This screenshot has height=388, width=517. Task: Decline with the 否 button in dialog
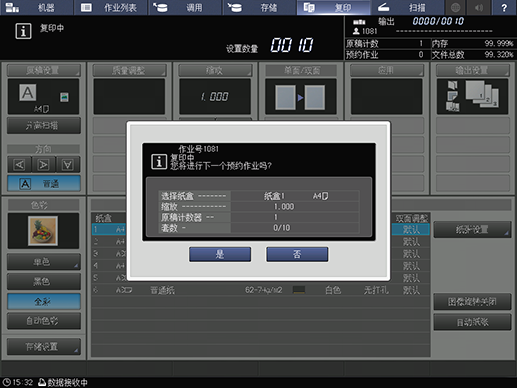tap(297, 254)
